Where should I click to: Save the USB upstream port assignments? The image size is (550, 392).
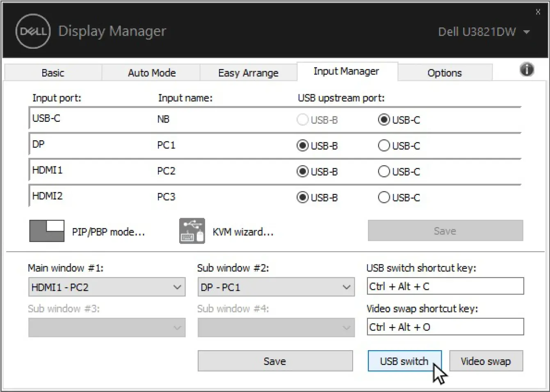click(x=445, y=230)
